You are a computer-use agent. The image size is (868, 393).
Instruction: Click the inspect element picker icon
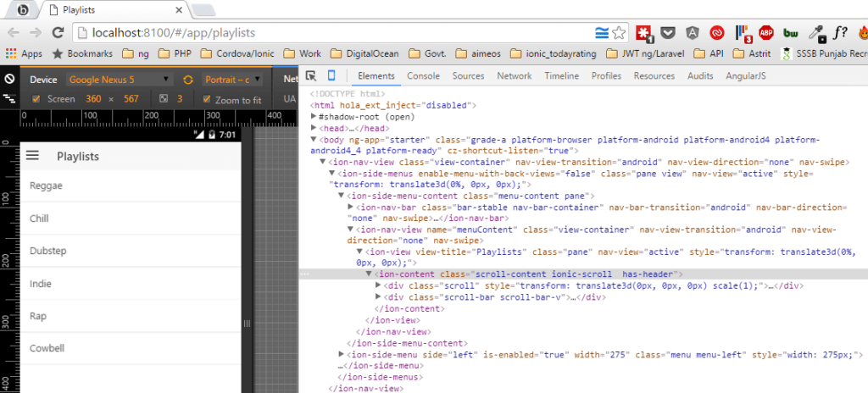(311, 75)
